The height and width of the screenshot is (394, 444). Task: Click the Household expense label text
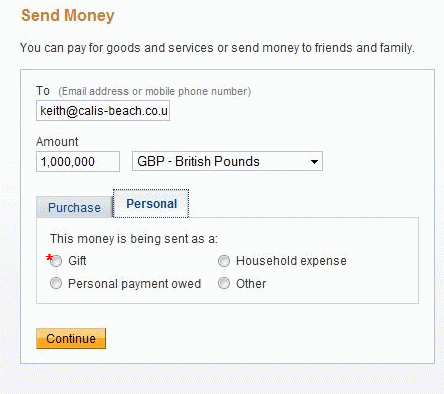(291, 261)
